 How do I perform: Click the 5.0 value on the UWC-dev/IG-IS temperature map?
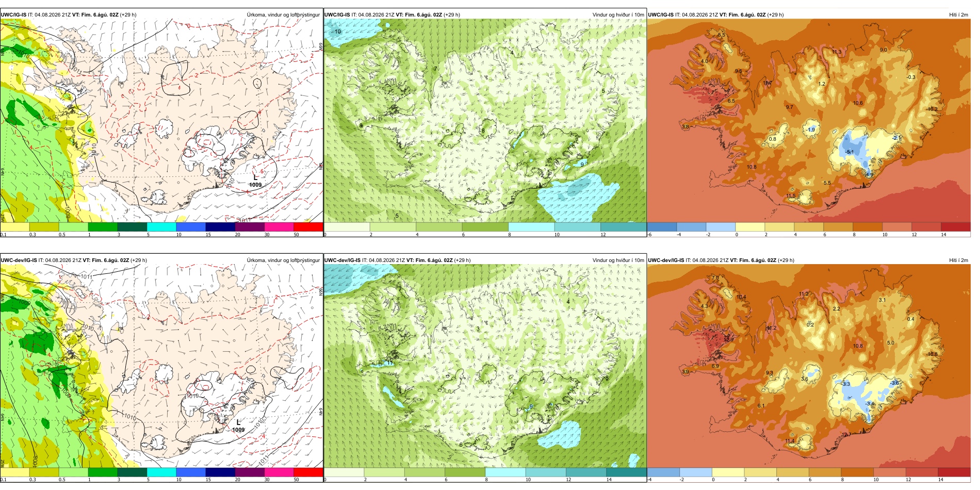(891, 342)
